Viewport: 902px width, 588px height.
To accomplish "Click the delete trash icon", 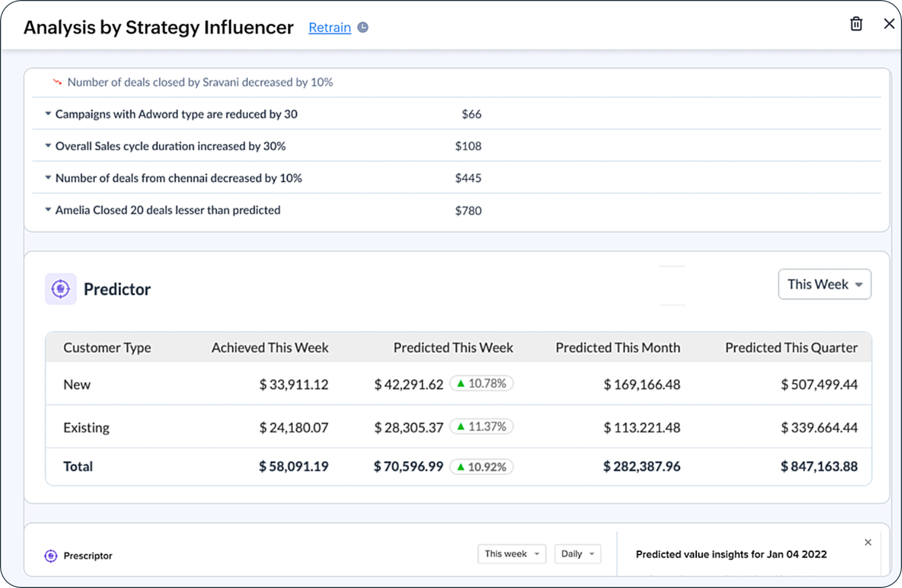I will (x=856, y=24).
